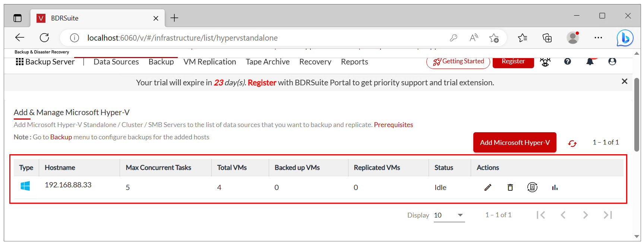644x244 pixels.
Task: Delete the Hyper-V host using trash icon
Action: pyautogui.click(x=510, y=187)
